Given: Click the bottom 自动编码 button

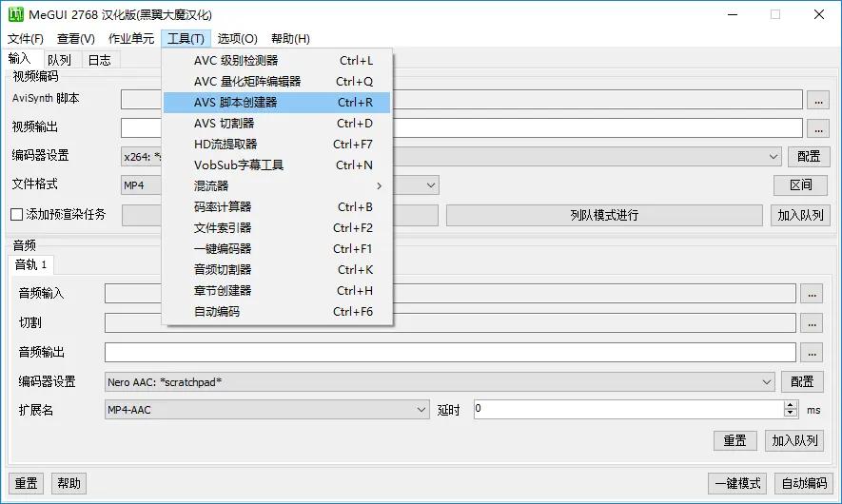Looking at the screenshot, I should click(x=804, y=484).
